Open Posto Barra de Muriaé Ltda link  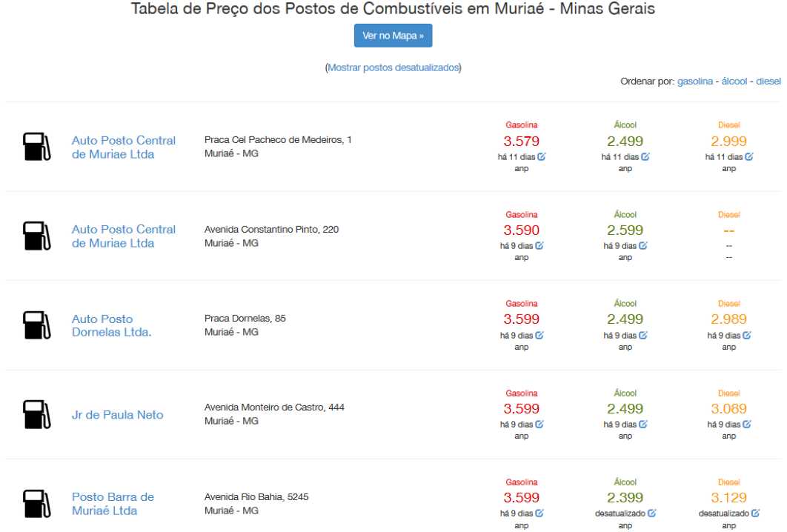tap(113, 503)
